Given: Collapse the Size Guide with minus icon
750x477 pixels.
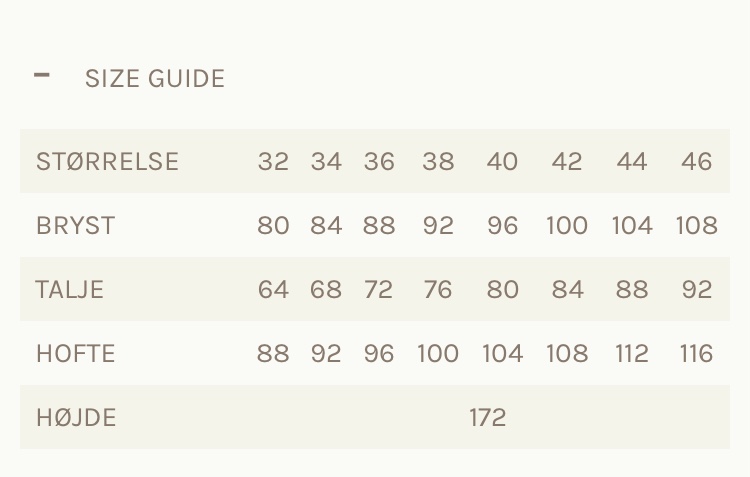Looking at the screenshot, I should coord(42,75).
